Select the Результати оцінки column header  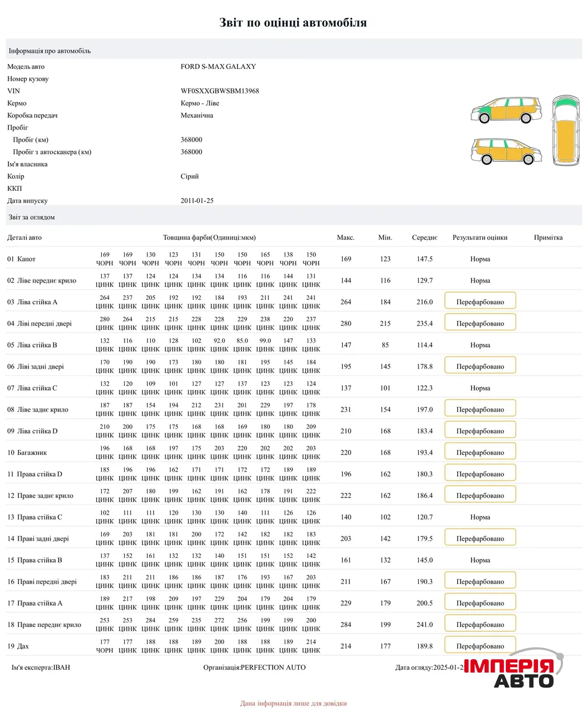point(480,237)
